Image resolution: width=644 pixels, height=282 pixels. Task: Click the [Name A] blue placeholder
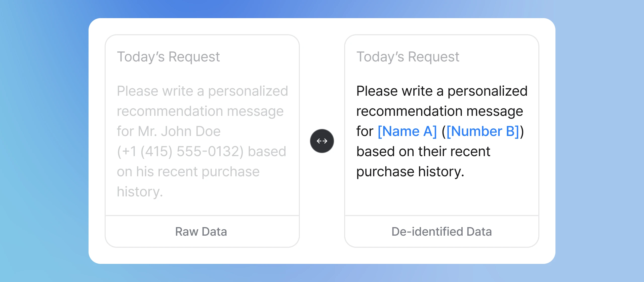click(x=407, y=131)
